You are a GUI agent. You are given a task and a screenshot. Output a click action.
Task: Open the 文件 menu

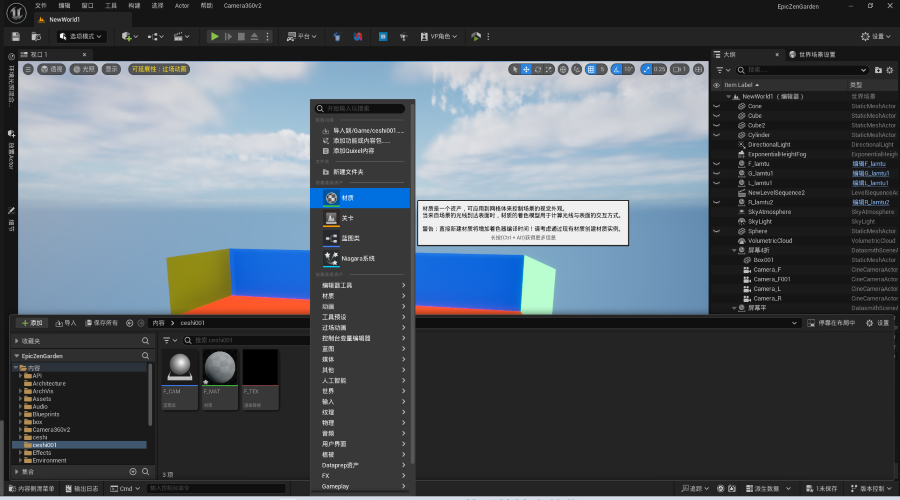(41, 6)
